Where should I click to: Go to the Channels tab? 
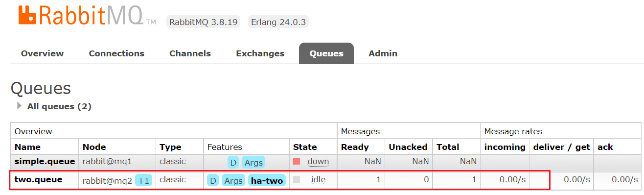pyautogui.click(x=190, y=53)
